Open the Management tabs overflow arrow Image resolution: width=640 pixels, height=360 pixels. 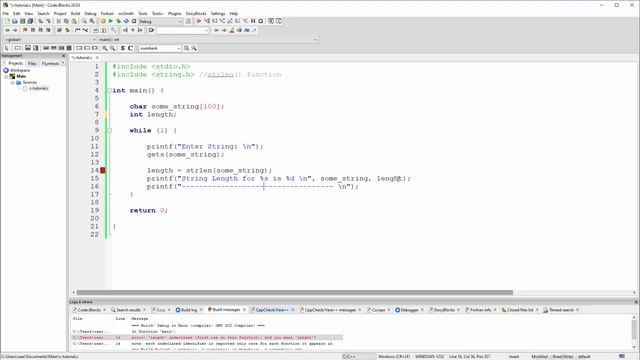pos(63,63)
